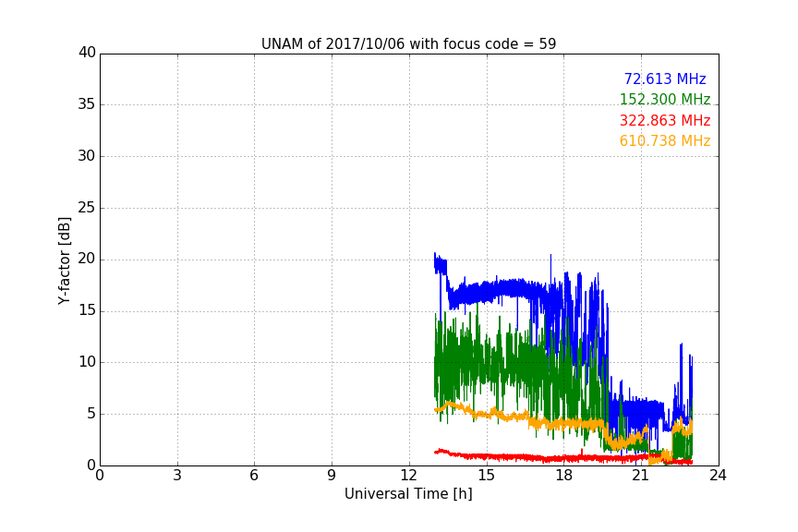Viewport: 798px width, 532px height.
Task: Click the y-axis tick value 20
Action: (87, 260)
